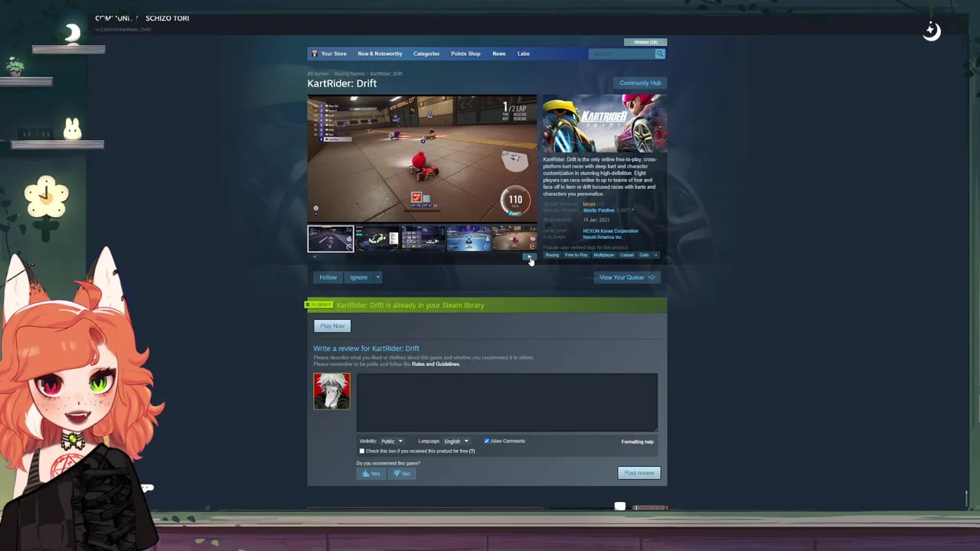Screen dimensions: 980x551
Task: Click the Multiplayer tag
Action: coord(604,255)
